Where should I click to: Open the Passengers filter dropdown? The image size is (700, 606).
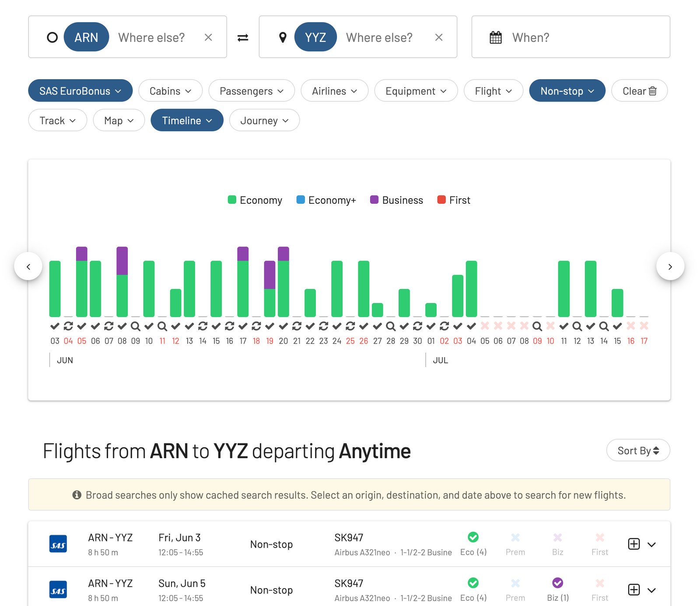click(x=252, y=91)
